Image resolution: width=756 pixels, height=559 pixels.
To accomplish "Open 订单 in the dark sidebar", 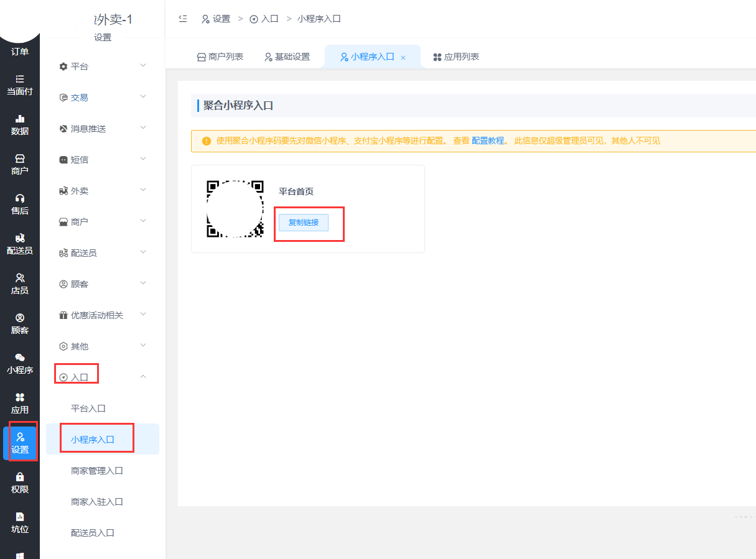I will coord(20,52).
